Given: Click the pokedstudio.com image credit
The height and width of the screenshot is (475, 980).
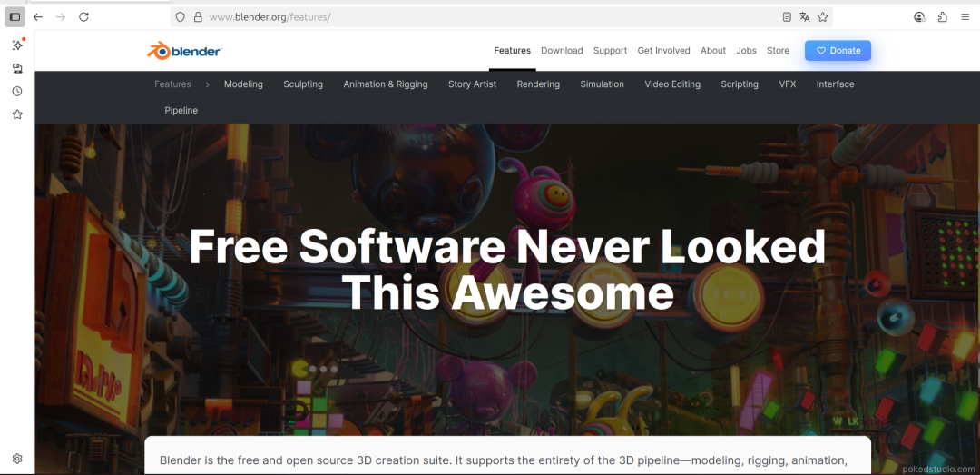Looking at the screenshot, I should (x=939, y=469).
